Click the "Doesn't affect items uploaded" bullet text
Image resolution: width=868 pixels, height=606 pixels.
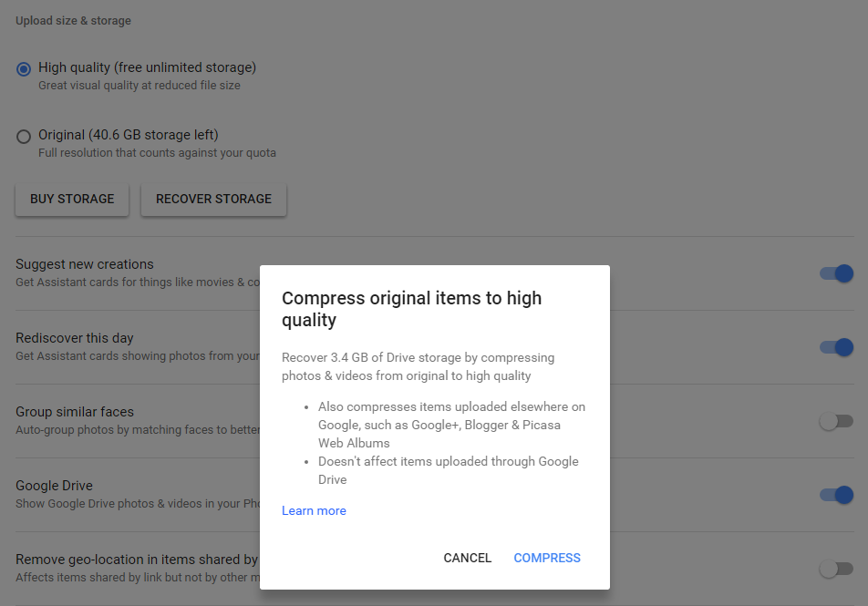[x=448, y=470]
